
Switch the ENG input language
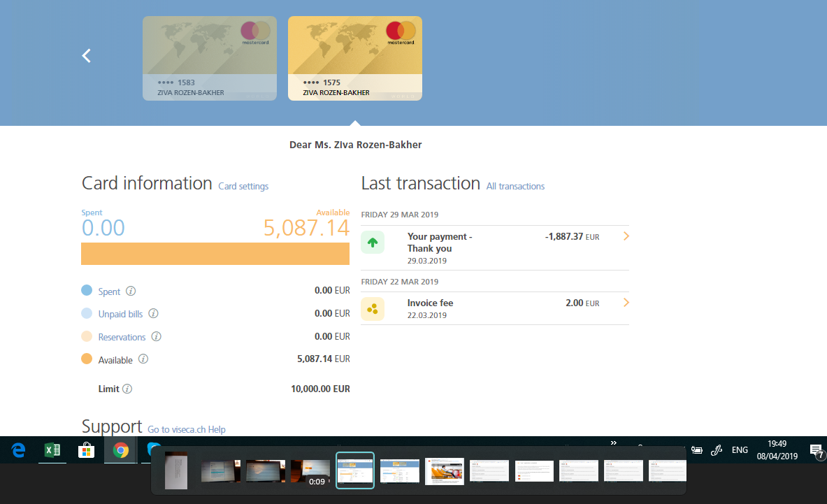pos(740,450)
